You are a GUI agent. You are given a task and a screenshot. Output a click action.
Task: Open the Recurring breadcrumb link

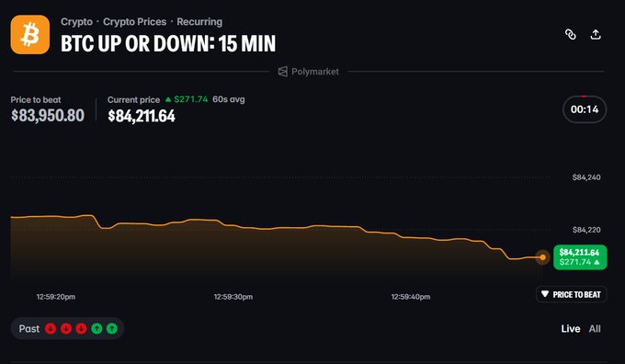(199, 22)
